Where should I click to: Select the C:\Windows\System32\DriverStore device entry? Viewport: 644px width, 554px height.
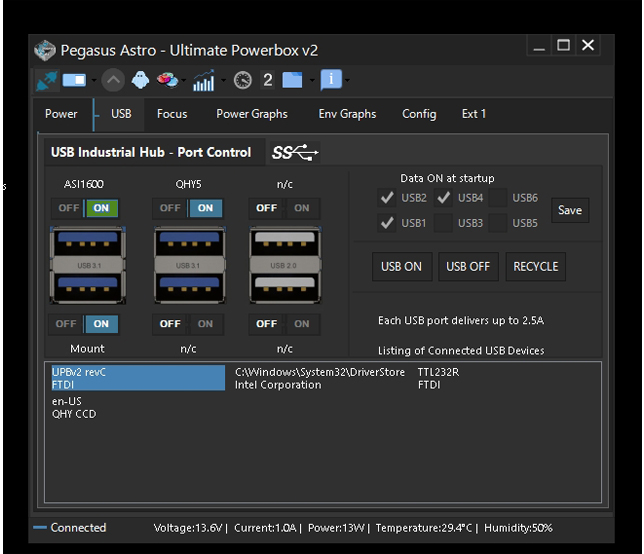coord(320,378)
